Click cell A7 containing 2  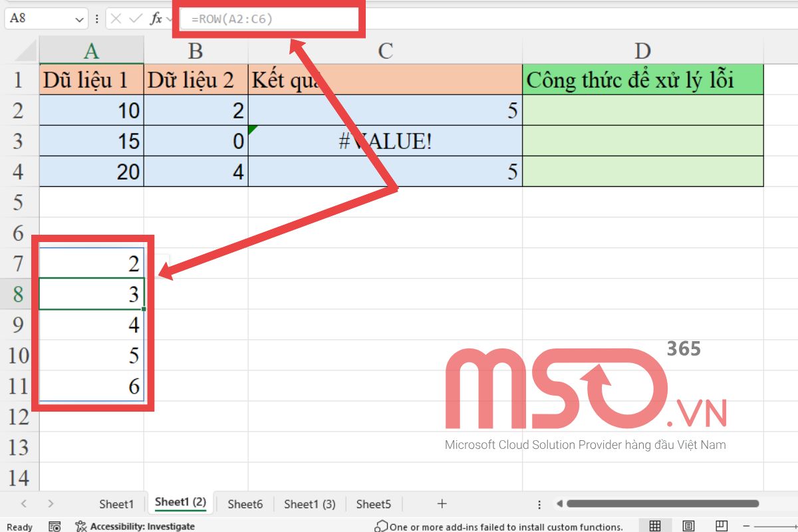(x=92, y=263)
